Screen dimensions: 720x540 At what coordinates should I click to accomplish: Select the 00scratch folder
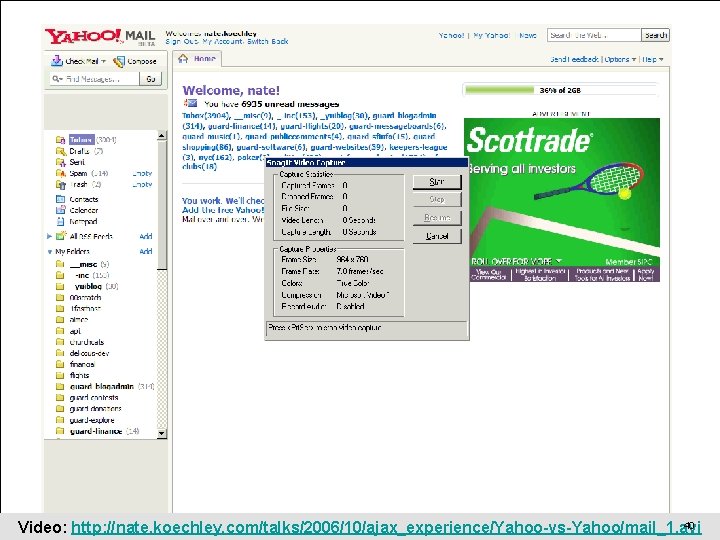[x=85, y=298]
